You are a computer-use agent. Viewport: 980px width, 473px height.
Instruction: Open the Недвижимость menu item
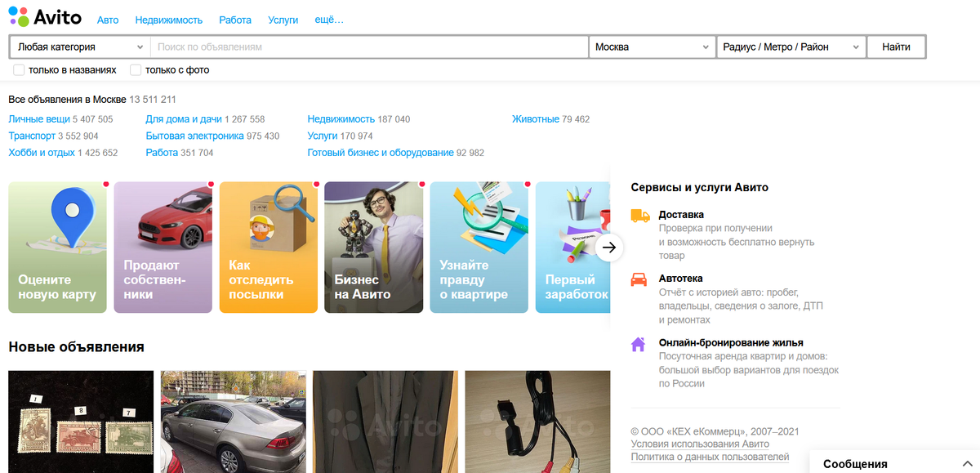pos(169,20)
